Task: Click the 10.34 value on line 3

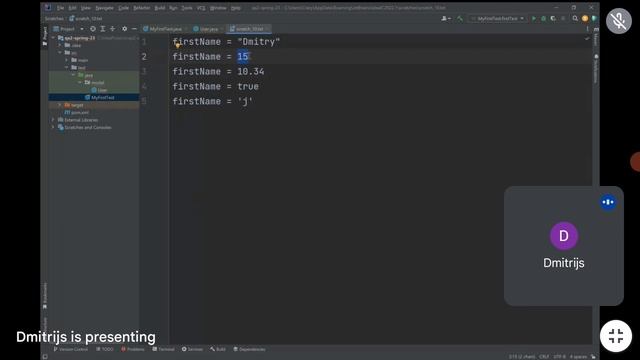Action: click(251, 71)
